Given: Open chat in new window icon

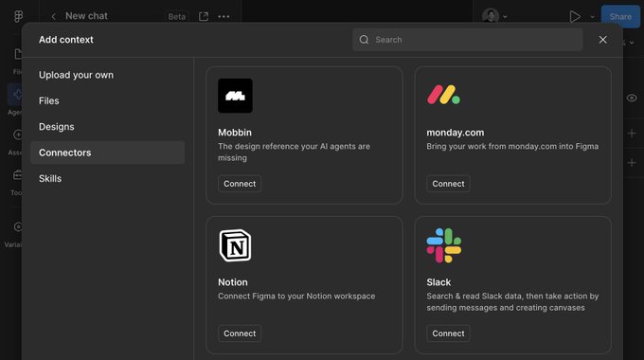Looking at the screenshot, I should (204, 16).
